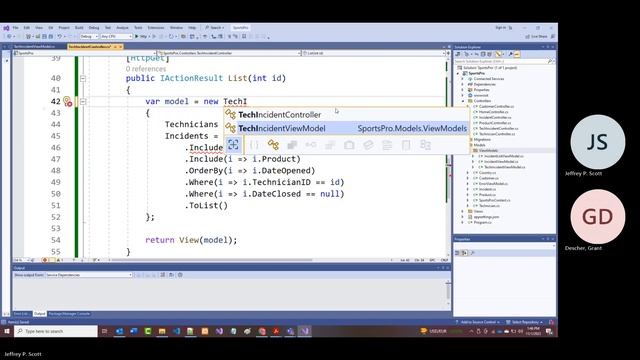The height and width of the screenshot is (360, 640).
Task: Select the ViewModels folder
Action: point(488,150)
